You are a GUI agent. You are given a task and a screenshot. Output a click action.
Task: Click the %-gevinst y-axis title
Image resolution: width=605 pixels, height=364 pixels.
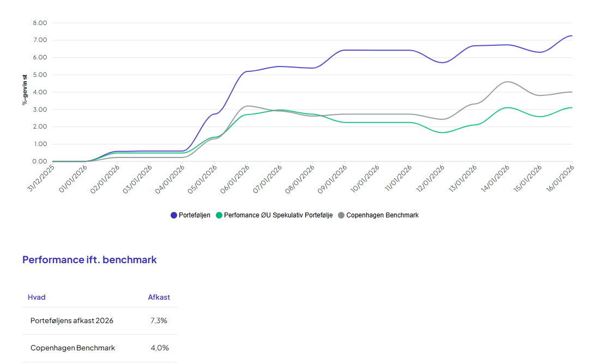coord(25,89)
